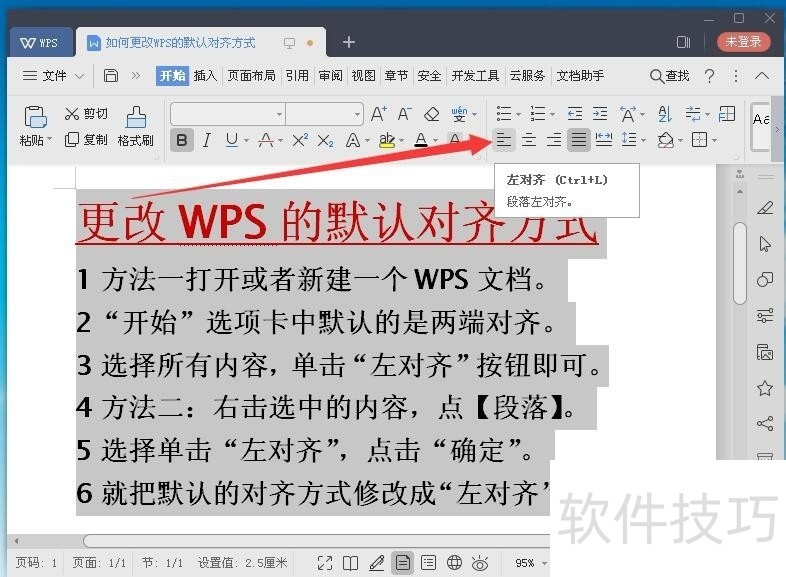The width and height of the screenshot is (786, 577).
Task: Open the 视图 ribbon tab
Action: coord(363,76)
